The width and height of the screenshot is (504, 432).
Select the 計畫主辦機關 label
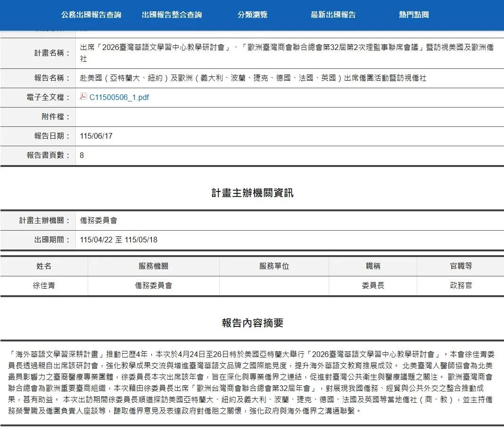coord(44,221)
